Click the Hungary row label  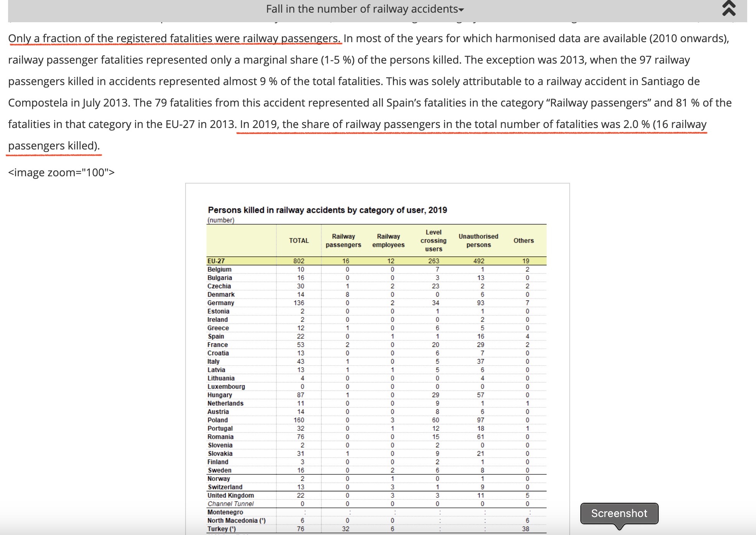click(220, 395)
